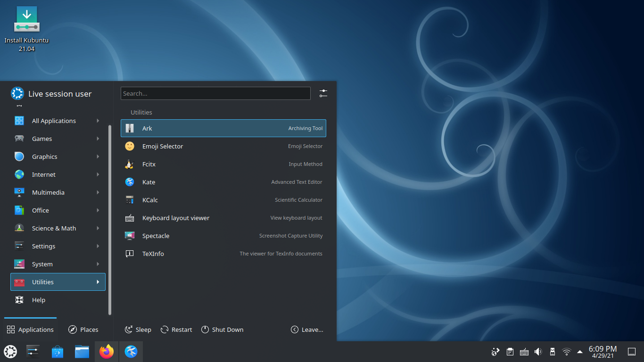
Task: Launch Firefox from the taskbar
Action: [x=107, y=352]
